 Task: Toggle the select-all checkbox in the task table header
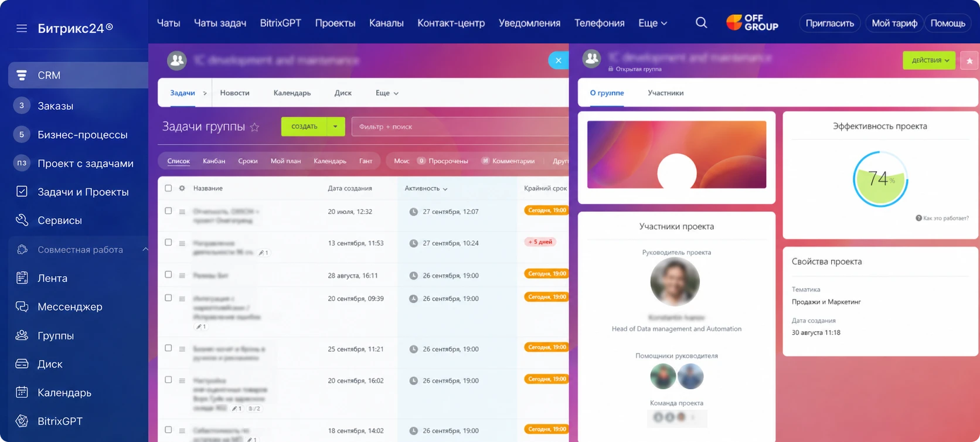168,188
